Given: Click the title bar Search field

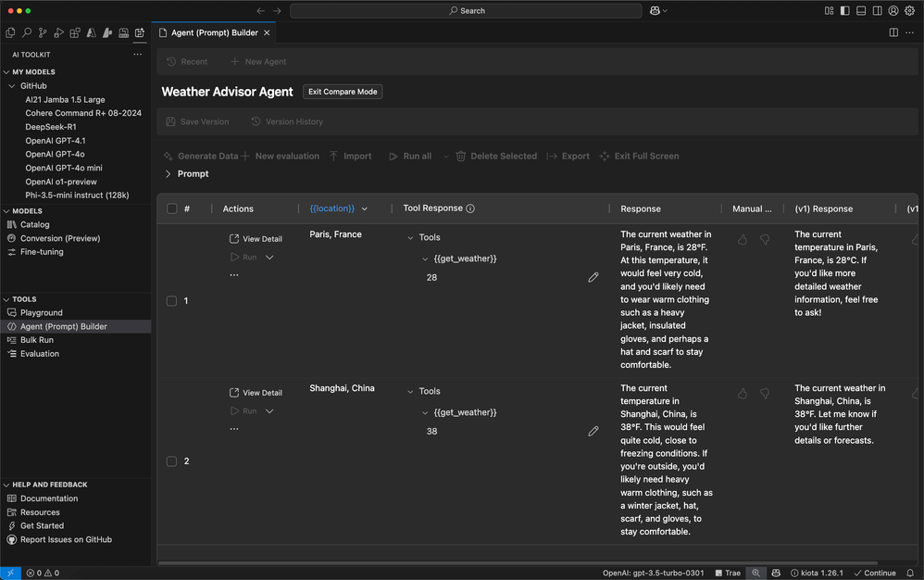Looking at the screenshot, I should point(466,10).
